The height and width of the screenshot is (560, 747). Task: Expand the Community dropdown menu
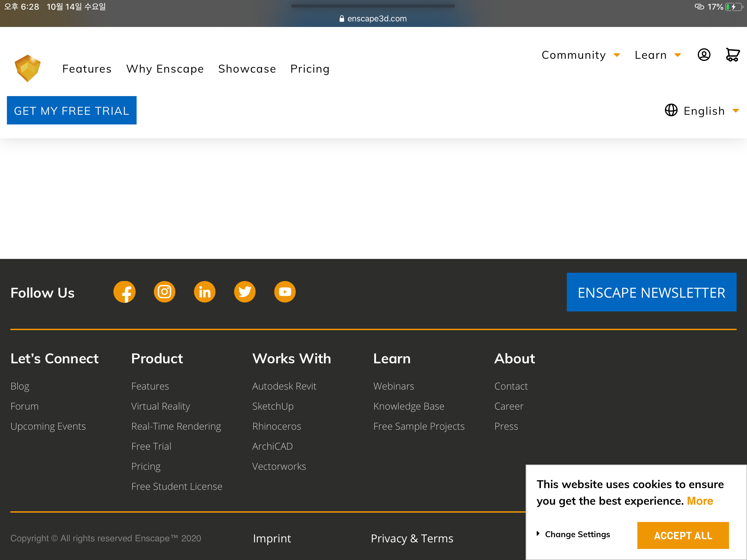click(x=581, y=55)
